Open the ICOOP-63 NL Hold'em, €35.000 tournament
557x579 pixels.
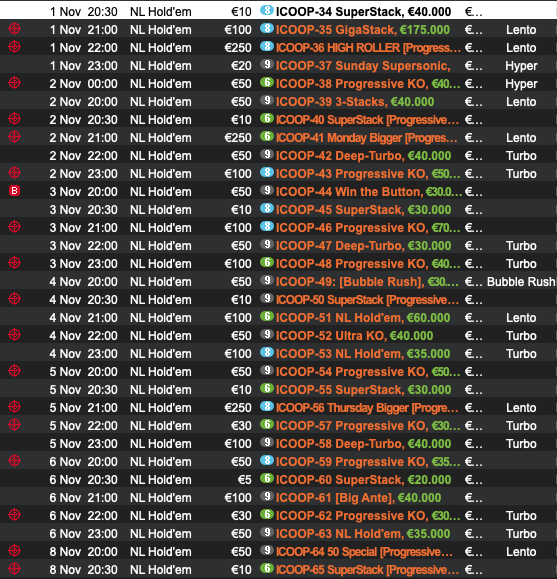coord(363,534)
